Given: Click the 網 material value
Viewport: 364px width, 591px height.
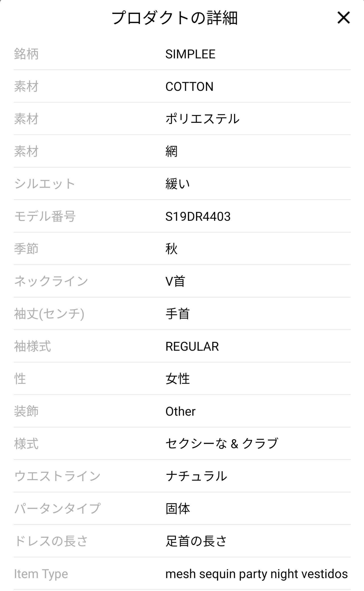Looking at the screenshot, I should [x=171, y=151].
